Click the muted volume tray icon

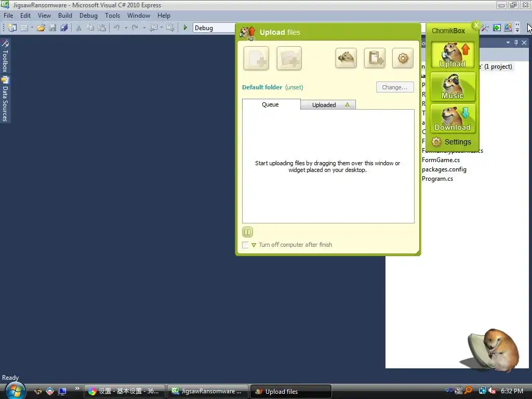492,391
